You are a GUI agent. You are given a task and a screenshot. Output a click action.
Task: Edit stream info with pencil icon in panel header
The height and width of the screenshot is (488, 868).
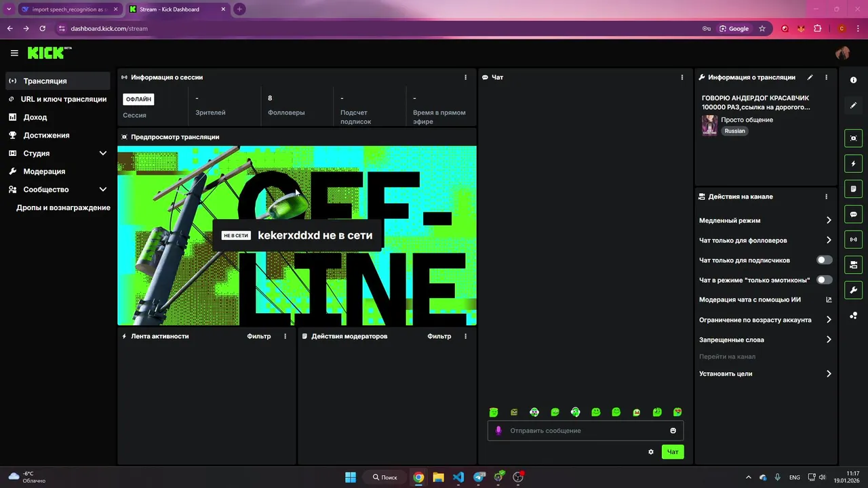click(x=810, y=77)
